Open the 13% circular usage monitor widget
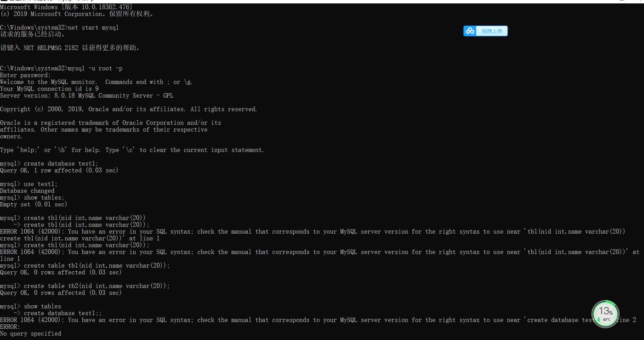The image size is (644, 340). point(606,314)
